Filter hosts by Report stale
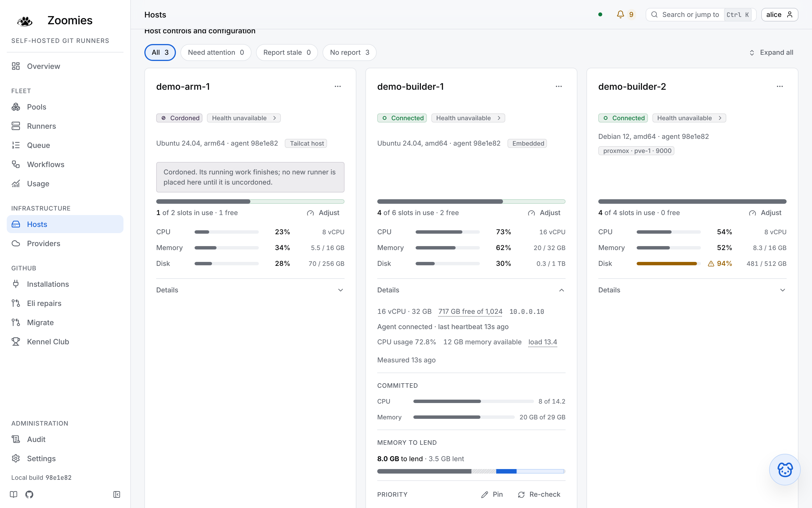 point(287,52)
